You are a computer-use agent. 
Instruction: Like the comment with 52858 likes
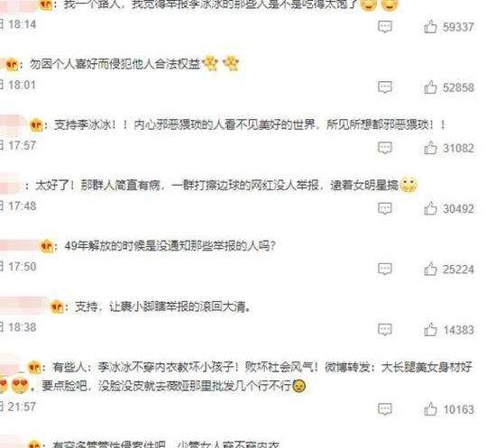click(430, 87)
